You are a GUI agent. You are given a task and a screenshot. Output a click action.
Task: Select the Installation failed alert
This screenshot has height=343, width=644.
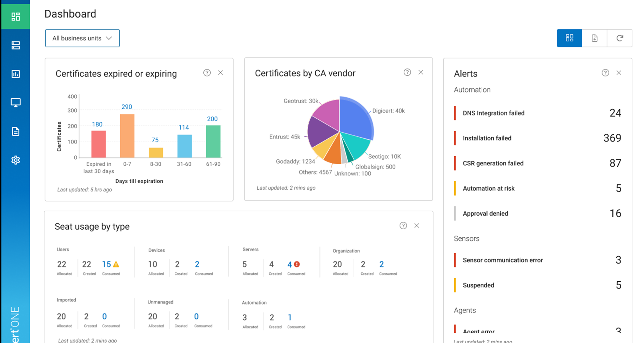click(x=487, y=138)
